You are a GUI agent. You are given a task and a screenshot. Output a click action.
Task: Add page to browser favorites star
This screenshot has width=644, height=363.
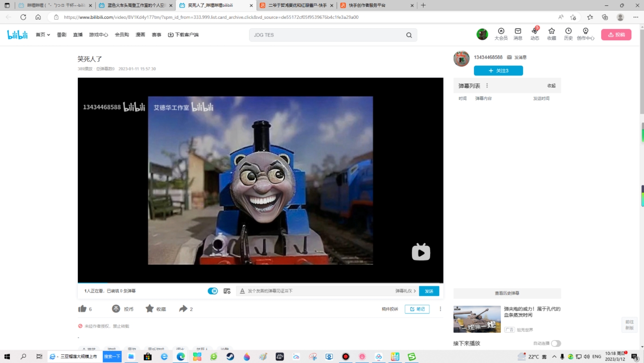pos(573,17)
